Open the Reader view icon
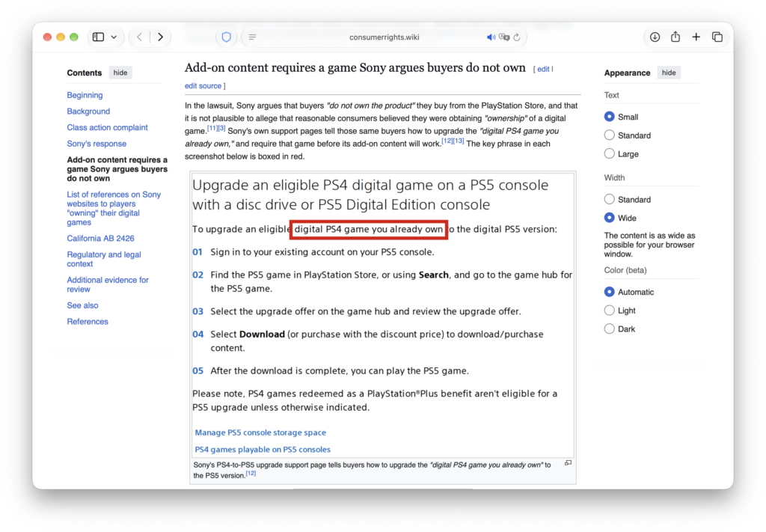This screenshot has height=532, width=766. (252, 37)
